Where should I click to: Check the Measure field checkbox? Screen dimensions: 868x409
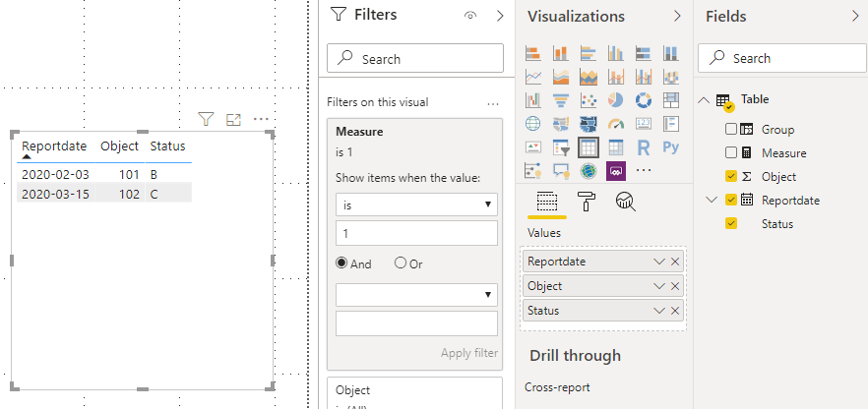[x=730, y=152]
